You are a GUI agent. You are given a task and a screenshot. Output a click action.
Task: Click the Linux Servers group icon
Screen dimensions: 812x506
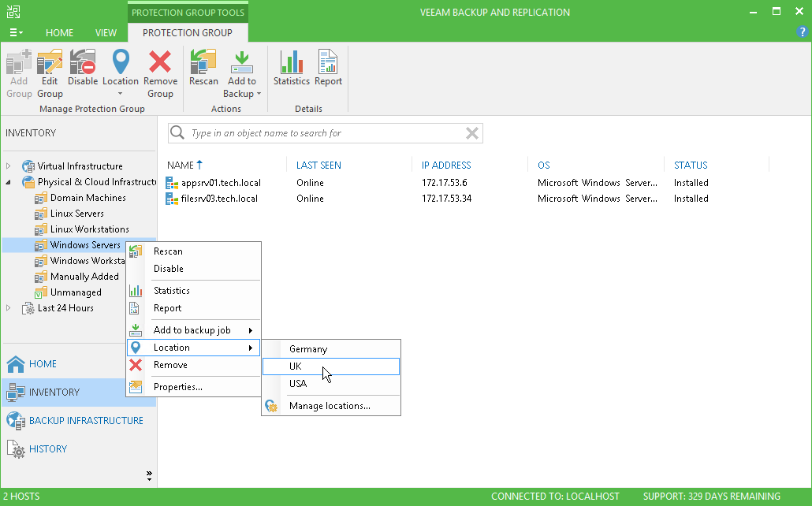point(41,214)
